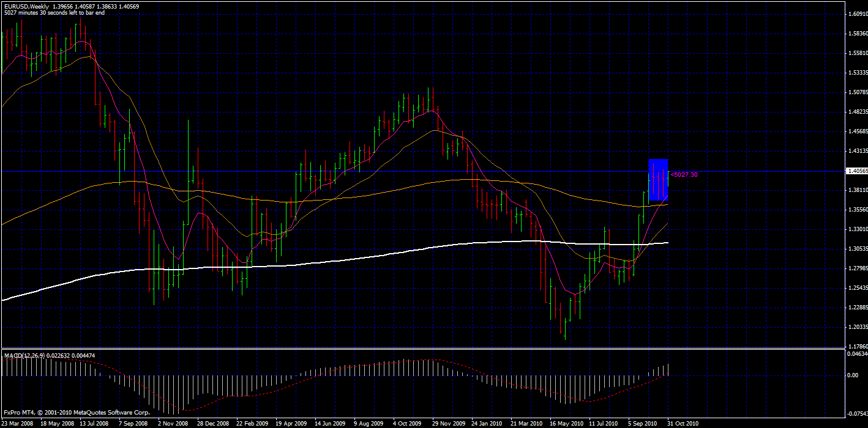The width and height of the screenshot is (868, 428).
Task: Click the 21 Mar 2010 date label
Action: point(526,423)
